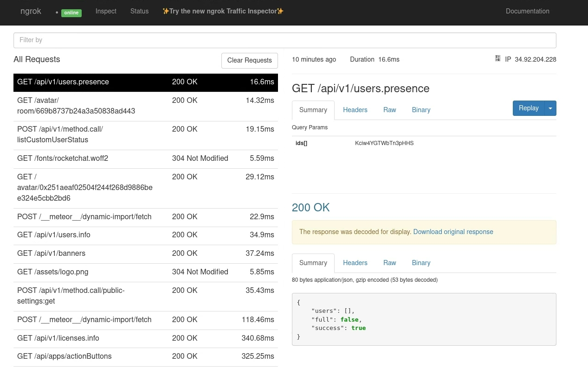Show the response Raw tab

(389, 263)
